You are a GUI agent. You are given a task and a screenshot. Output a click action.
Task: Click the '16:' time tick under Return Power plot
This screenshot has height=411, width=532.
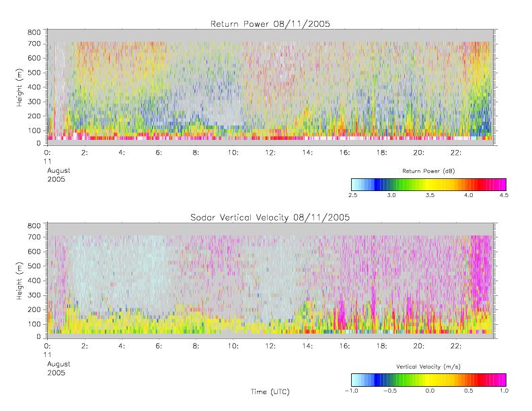344,153
